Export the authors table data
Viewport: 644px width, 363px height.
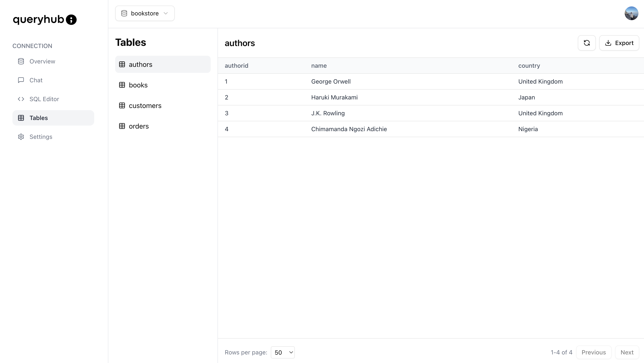(619, 43)
